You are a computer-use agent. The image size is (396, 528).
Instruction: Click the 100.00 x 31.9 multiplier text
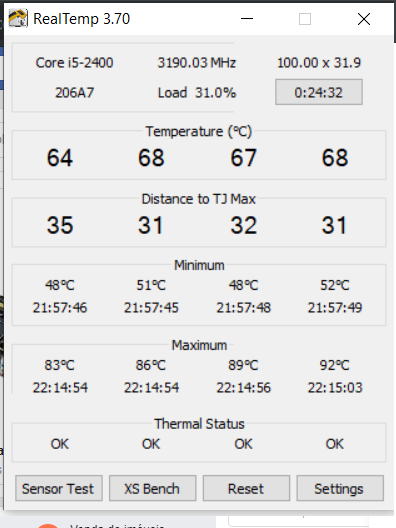pos(319,63)
